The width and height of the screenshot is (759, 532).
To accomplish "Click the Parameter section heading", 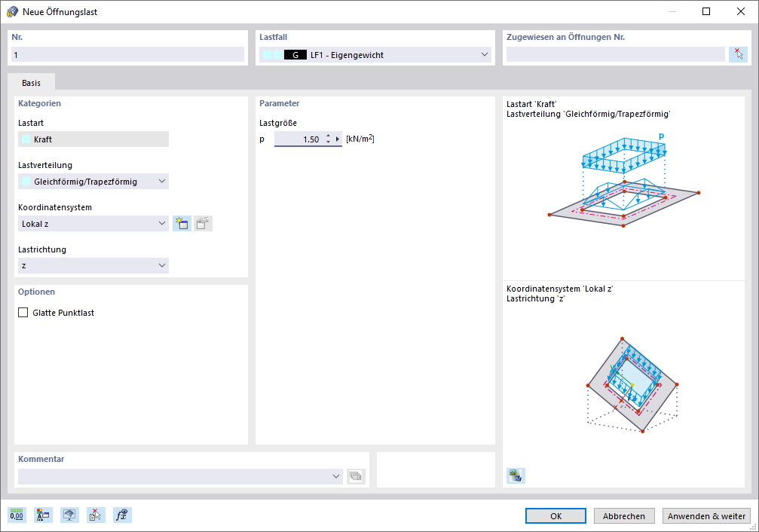I will [x=280, y=103].
